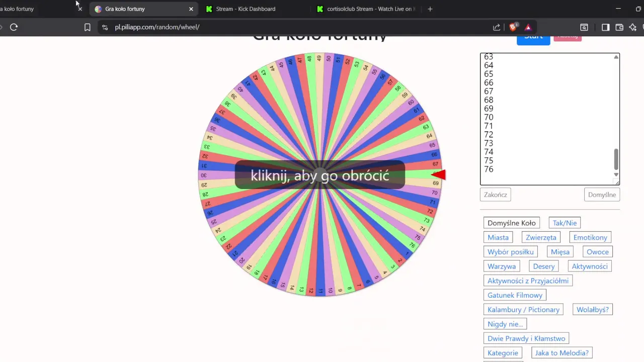
Task: Restore down the browser window
Action: pos(638,9)
